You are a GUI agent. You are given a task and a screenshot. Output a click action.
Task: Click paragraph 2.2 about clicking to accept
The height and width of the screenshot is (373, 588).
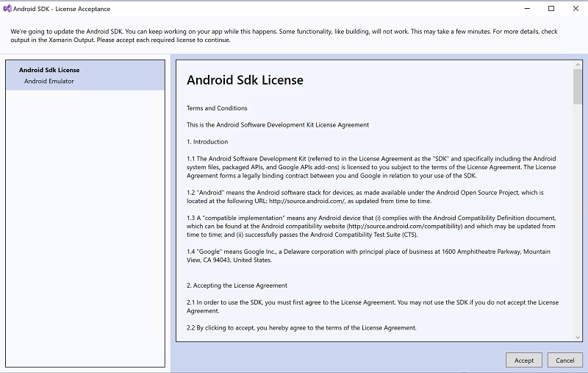[x=301, y=327]
